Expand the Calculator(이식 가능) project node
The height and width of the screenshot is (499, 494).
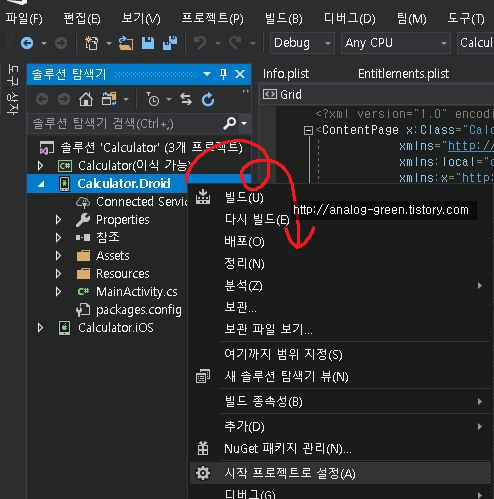40,166
